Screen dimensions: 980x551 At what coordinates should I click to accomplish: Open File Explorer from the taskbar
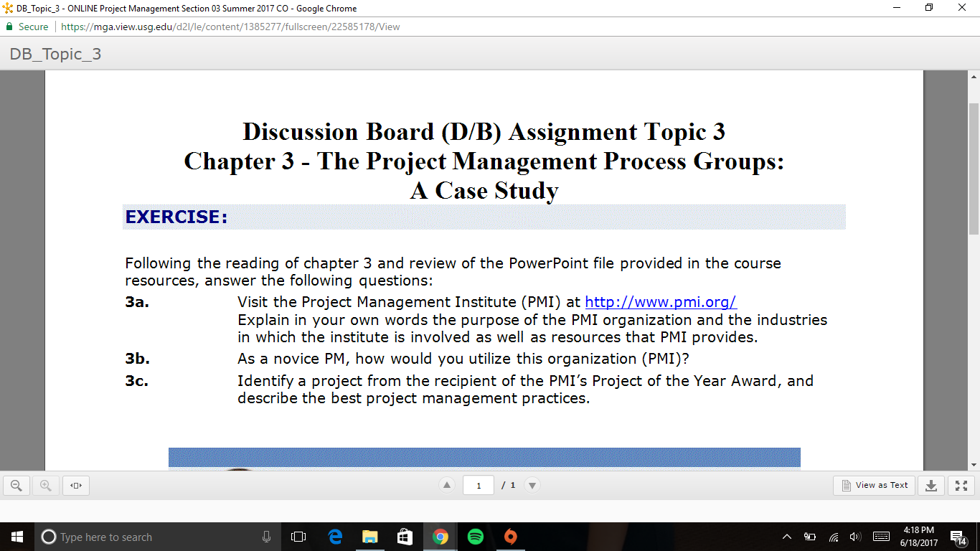click(369, 537)
